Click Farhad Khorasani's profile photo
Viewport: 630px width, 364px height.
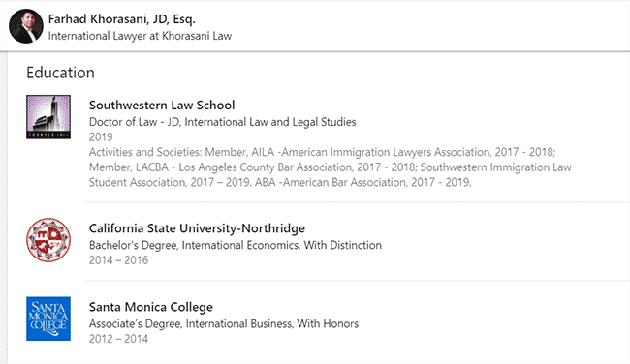click(26, 26)
